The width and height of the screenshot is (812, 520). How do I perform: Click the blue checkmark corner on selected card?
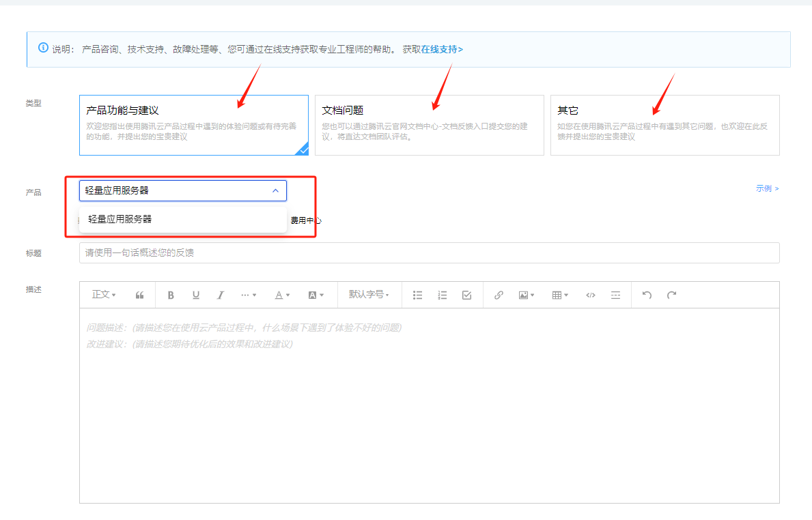[x=303, y=149]
